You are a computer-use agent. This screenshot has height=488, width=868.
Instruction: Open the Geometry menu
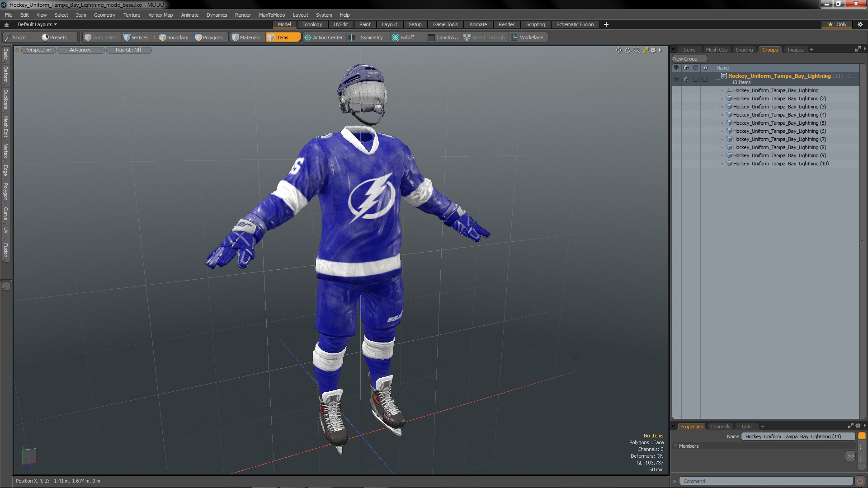tap(104, 15)
